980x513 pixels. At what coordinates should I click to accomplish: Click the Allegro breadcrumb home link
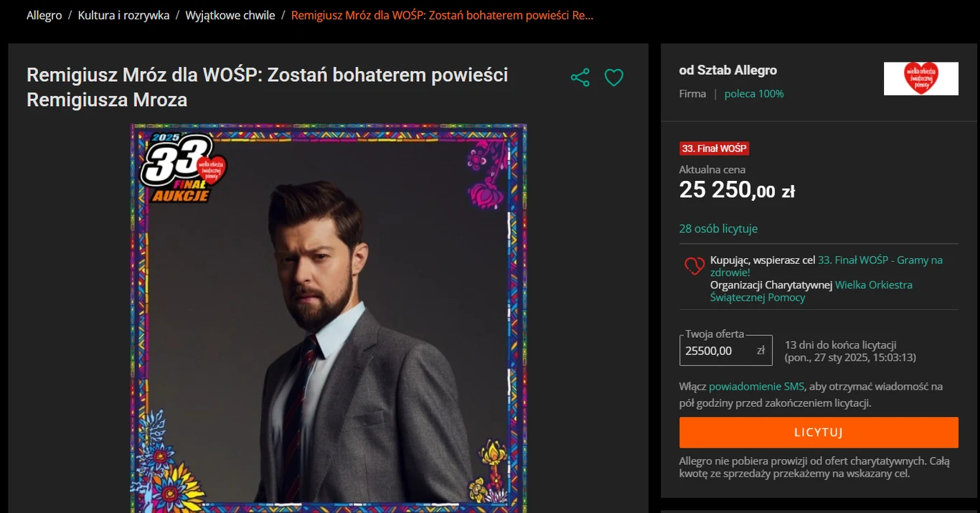(44, 14)
